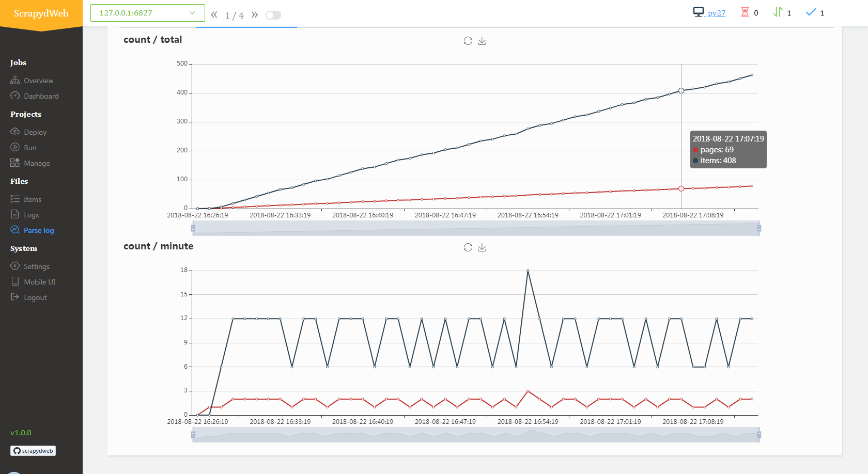Restore the count / minute chart
868x474 pixels.
click(468, 247)
